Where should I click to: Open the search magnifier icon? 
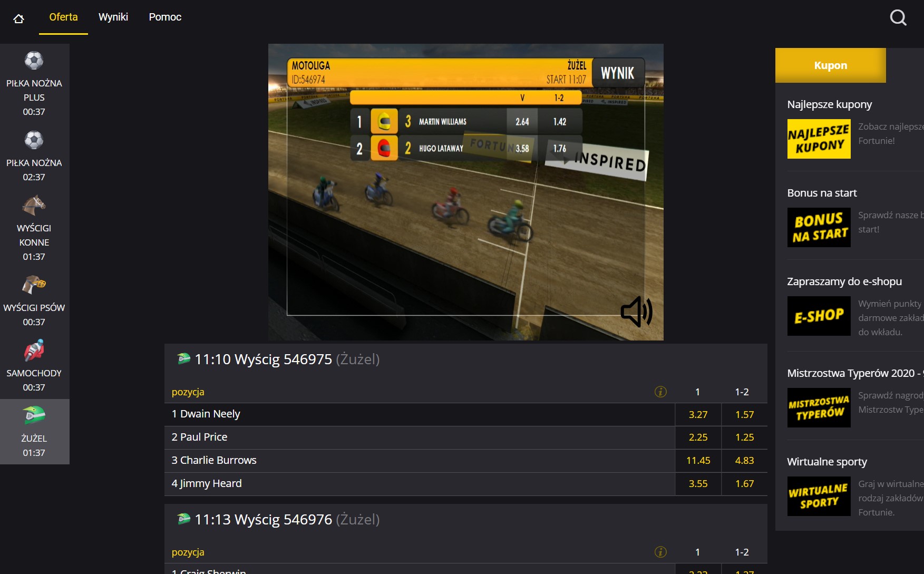(x=898, y=17)
